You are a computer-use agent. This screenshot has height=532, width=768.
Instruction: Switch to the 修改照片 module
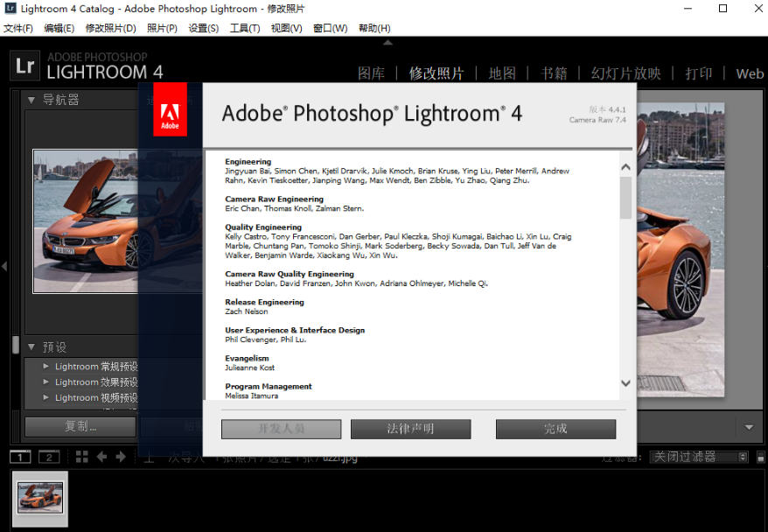pos(436,73)
